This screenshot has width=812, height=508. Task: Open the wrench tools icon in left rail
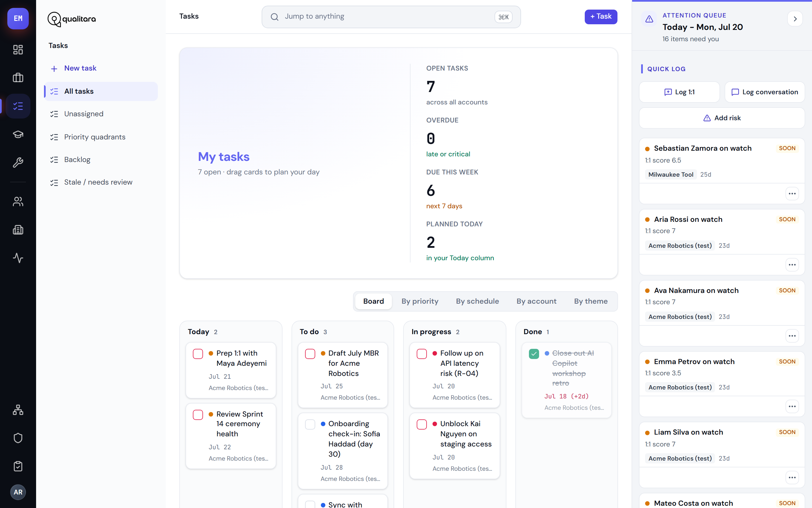tap(18, 163)
